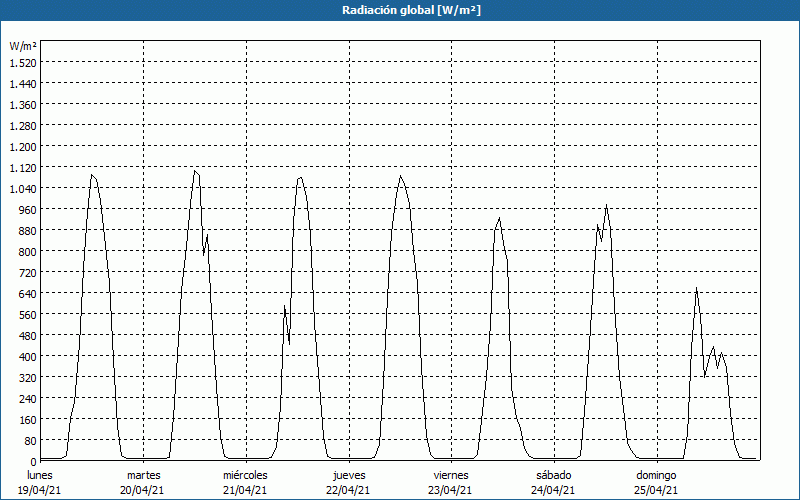Click the 160 y-axis value
Screen dimensions: 800x500
pyautogui.click(x=29, y=419)
